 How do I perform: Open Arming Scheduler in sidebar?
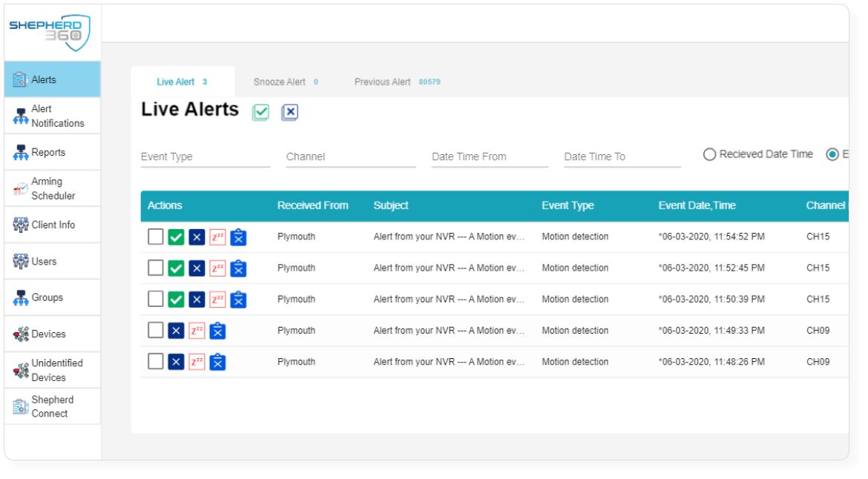(52, 188)
